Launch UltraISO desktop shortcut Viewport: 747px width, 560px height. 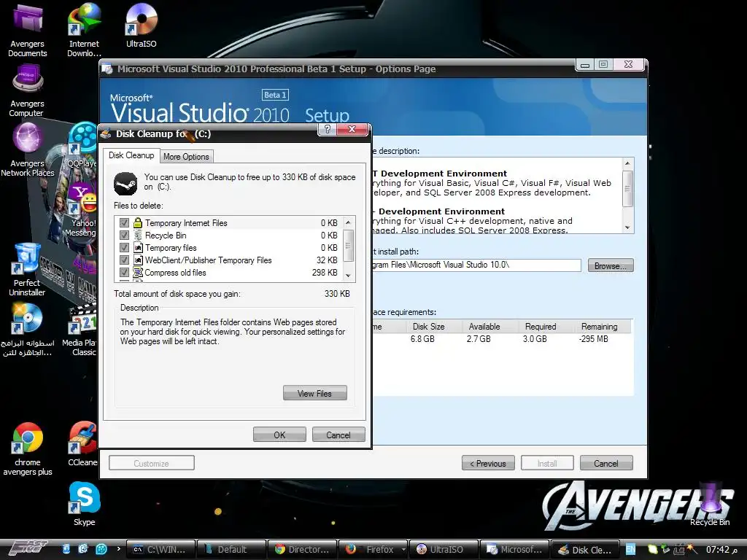point(141,25)
